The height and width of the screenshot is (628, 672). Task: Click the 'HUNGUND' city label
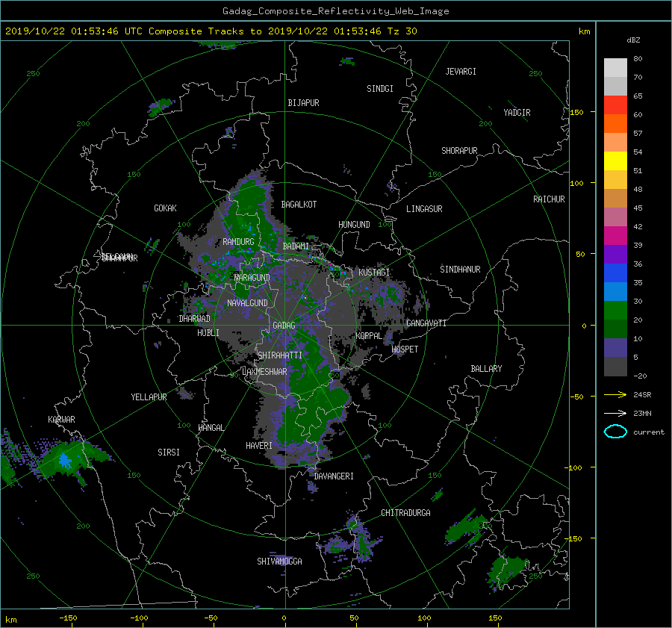[x=354, y=225]
